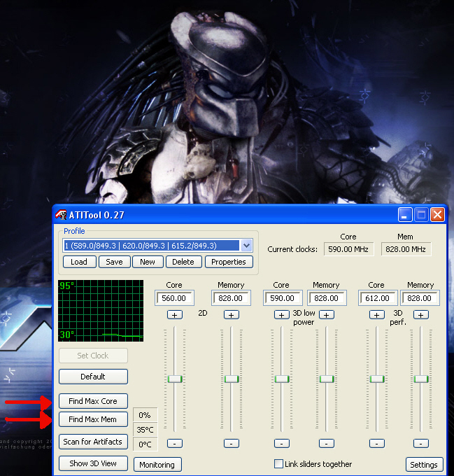Open the Monitoring window
This screenshot has width=454, height=476.
(157, 465)
